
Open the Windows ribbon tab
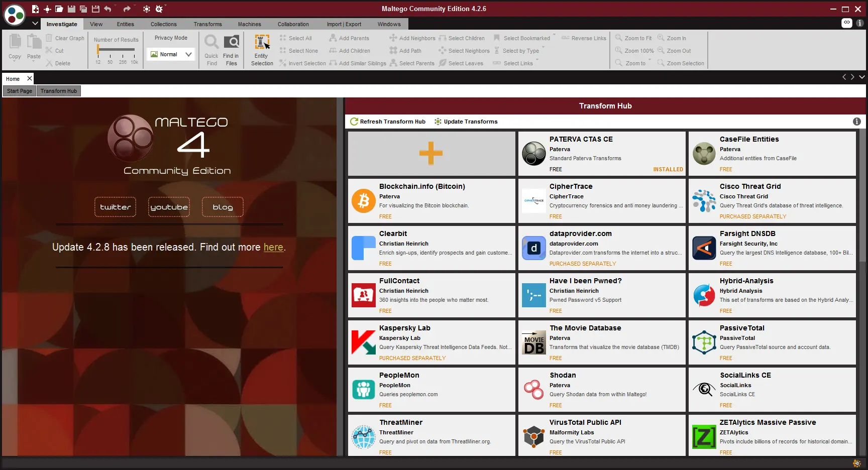coord(389,24)
